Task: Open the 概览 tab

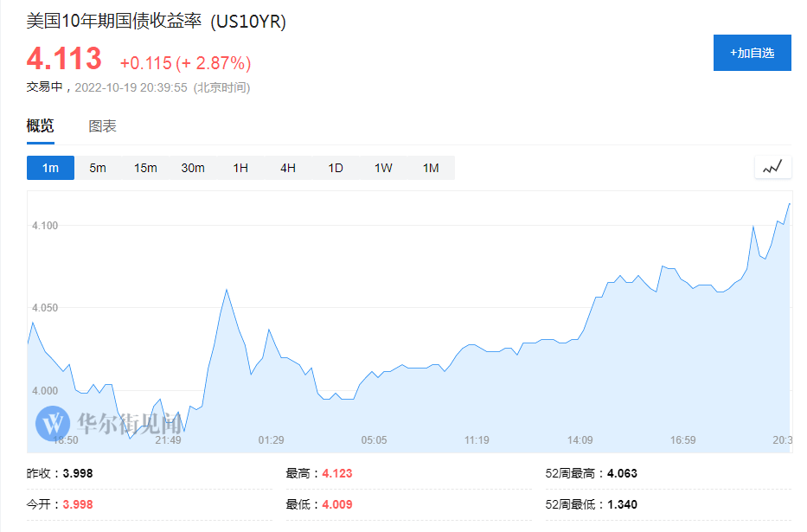Action: (x=40, y=126)
